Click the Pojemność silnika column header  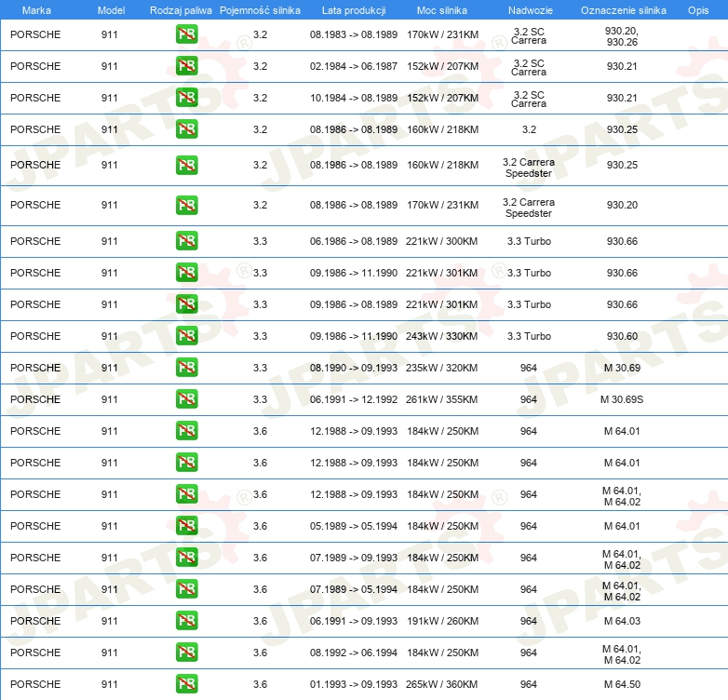(x=260, y=10)
